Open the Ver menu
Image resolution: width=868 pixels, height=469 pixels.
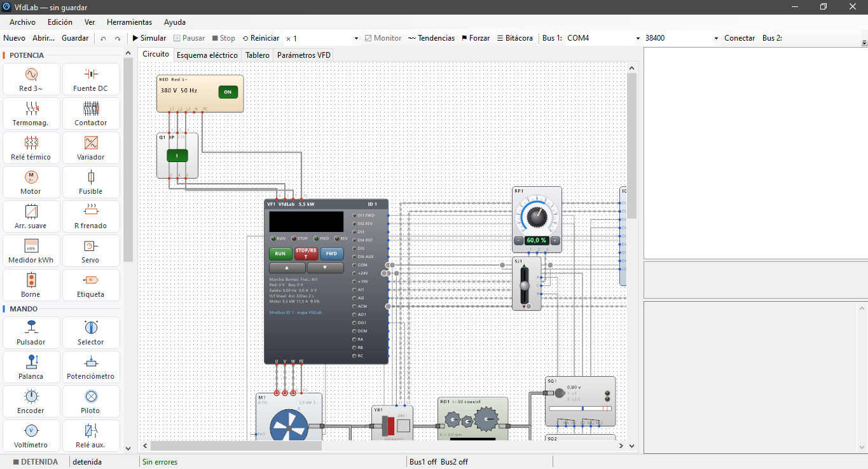90,22
